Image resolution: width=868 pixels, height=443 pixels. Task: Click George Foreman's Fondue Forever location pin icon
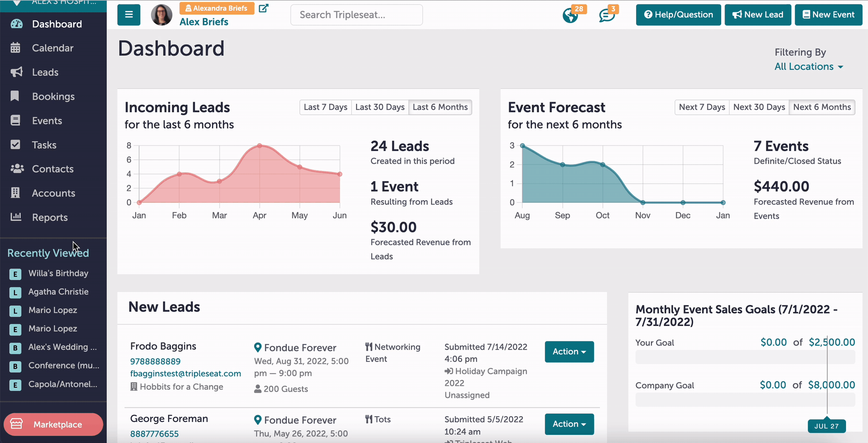258,420
